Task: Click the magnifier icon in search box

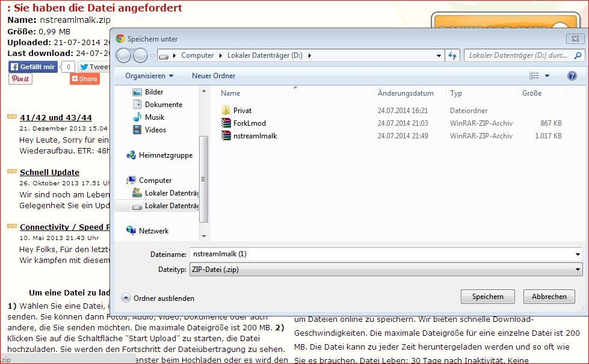Action: (578, 55)
